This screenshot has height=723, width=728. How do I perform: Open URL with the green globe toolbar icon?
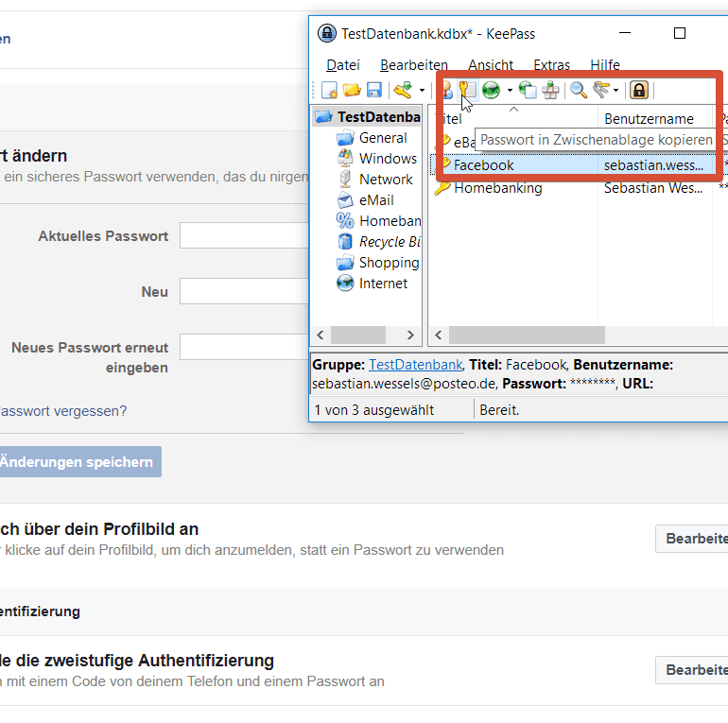point(491,90)
